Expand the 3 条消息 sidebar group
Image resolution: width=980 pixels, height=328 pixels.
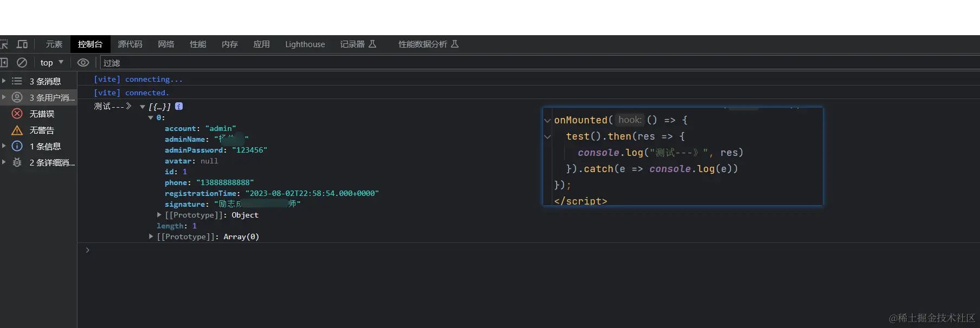[x=4, y=81]
